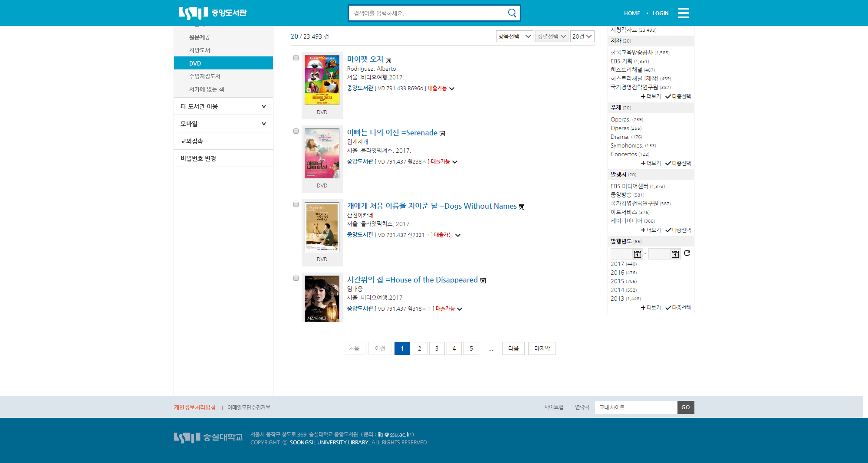The image size is (868, 463).
Task: Filter by author 한국교육방송공사
Action: pos(631,53)
